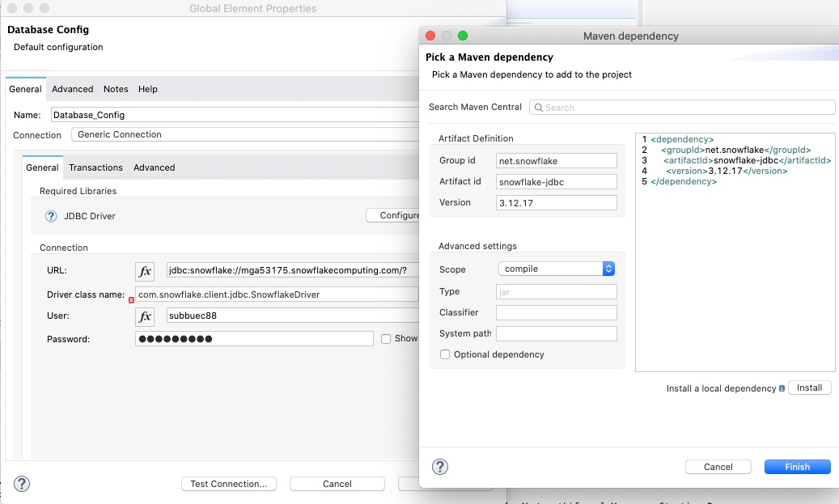Open the Notes tab
Viewport: 839px width, 504px height.
pyautogui.click(x=116, y=89)
